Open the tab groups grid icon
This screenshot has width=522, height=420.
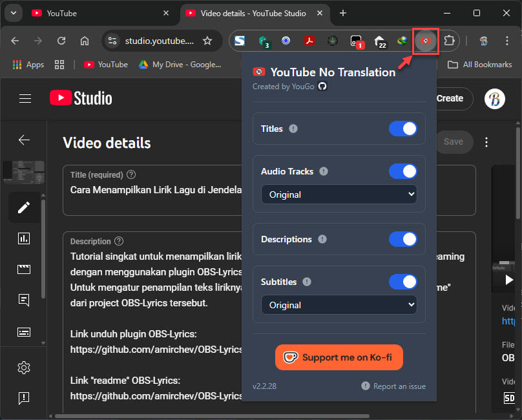coord(59,65)
